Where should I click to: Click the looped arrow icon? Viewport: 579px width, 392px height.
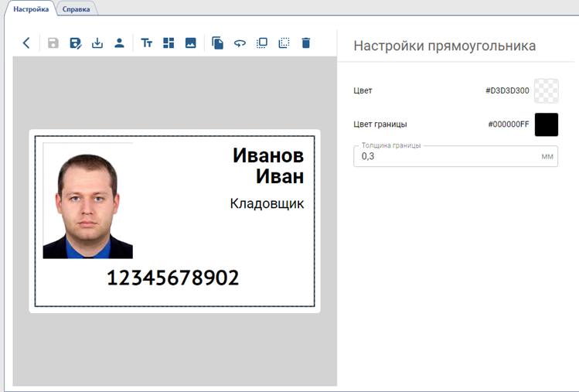click(240, 43)
